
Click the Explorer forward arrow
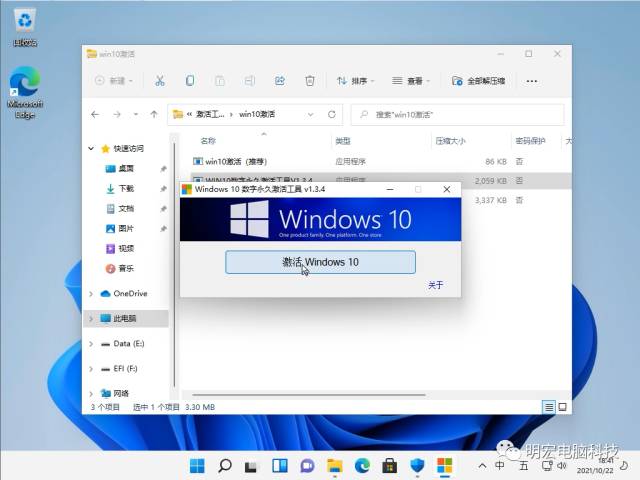point(117,114)
